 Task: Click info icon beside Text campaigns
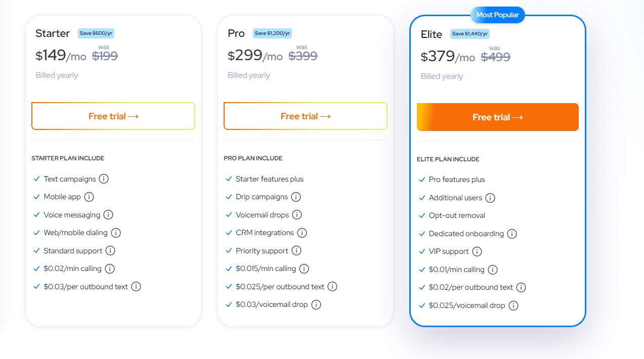click(x=104, y=179)
